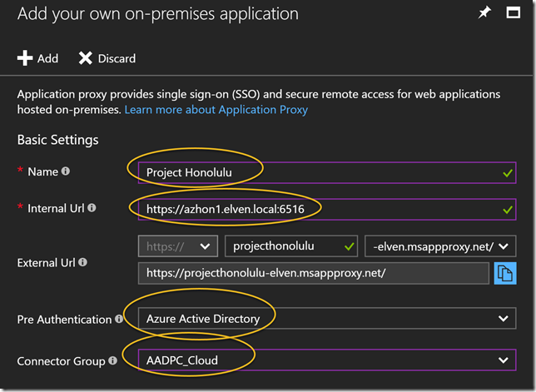
Task: Click info icon next to Pre Authentication
Action: (x=118, y=319)
